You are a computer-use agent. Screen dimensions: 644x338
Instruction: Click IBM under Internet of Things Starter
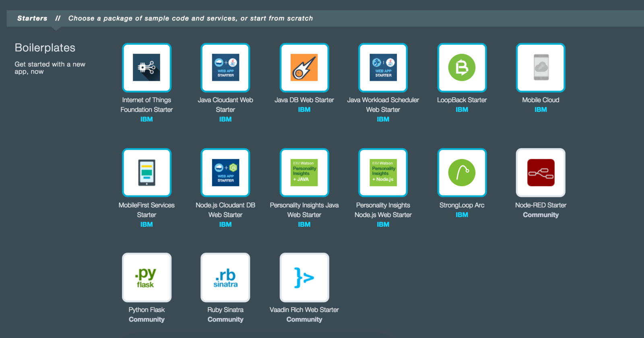147,119
